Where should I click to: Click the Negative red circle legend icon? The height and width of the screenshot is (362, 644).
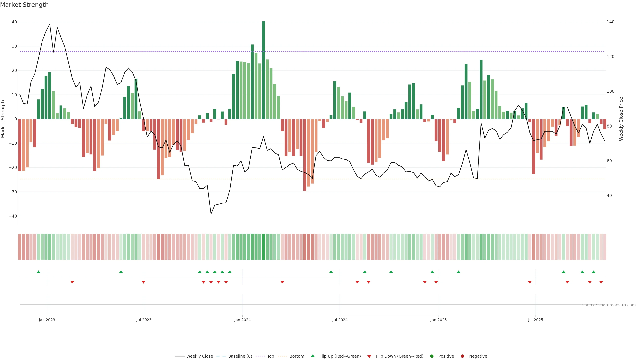[x=462, y=356]
